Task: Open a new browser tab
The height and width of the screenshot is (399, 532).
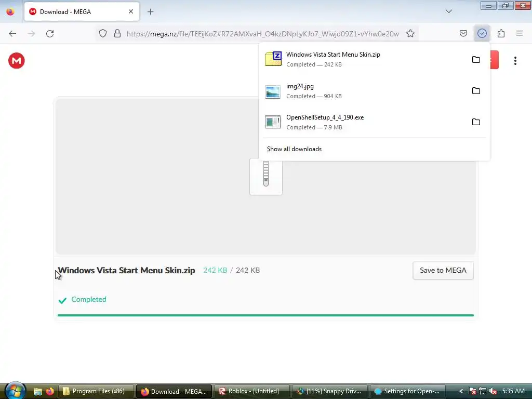Action: (150, 12)
